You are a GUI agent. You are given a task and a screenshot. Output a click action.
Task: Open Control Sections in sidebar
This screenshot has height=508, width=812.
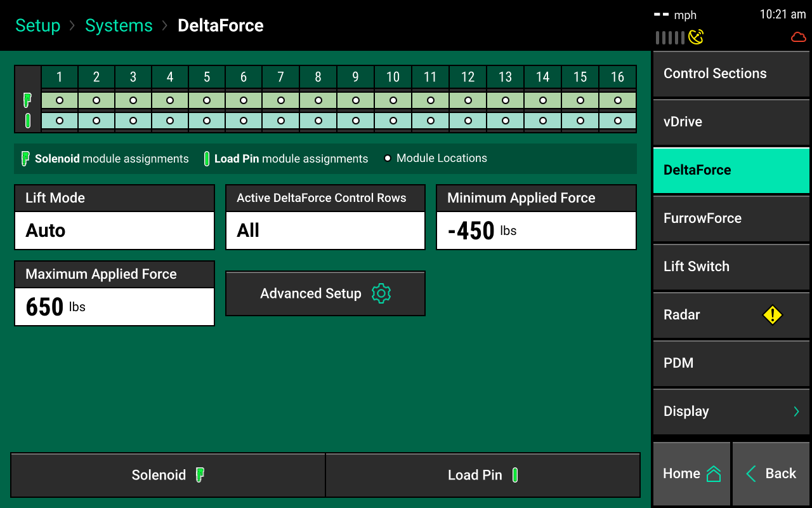[x=731, y=74]
